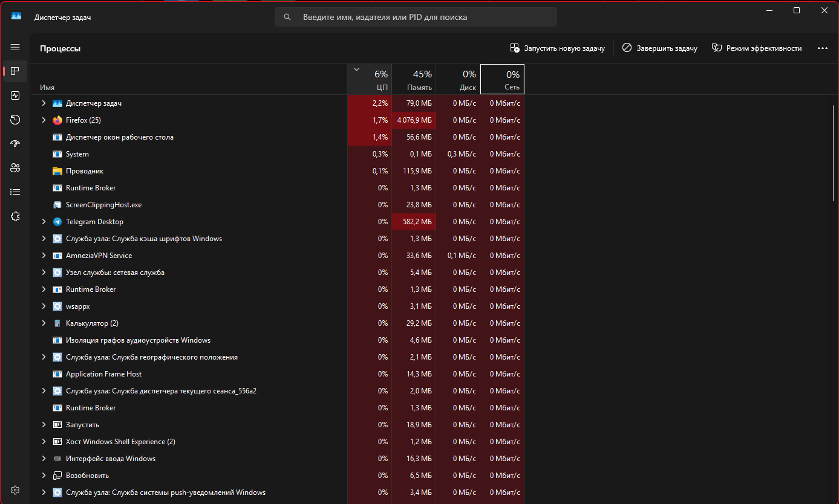Viewport: 839px width, 504px height.
Task: Open the Users page sidebar icon
Action: pos(15,168)
